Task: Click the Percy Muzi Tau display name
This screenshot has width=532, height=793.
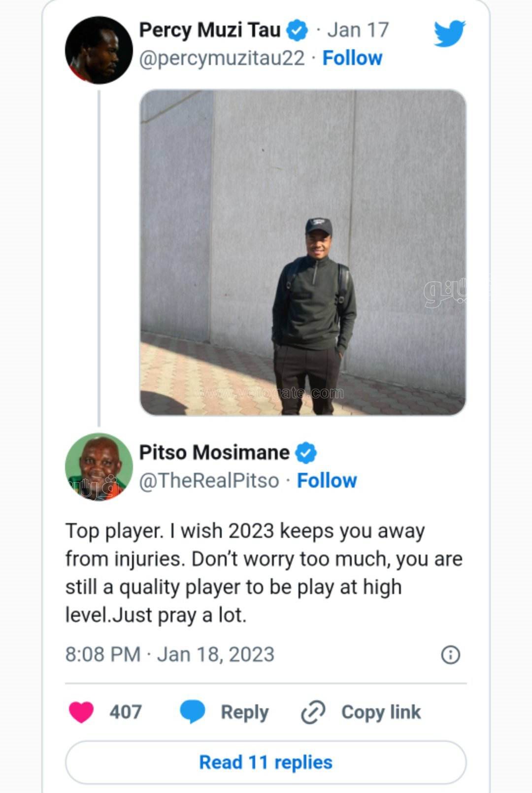Action: [x=210, y=31]
